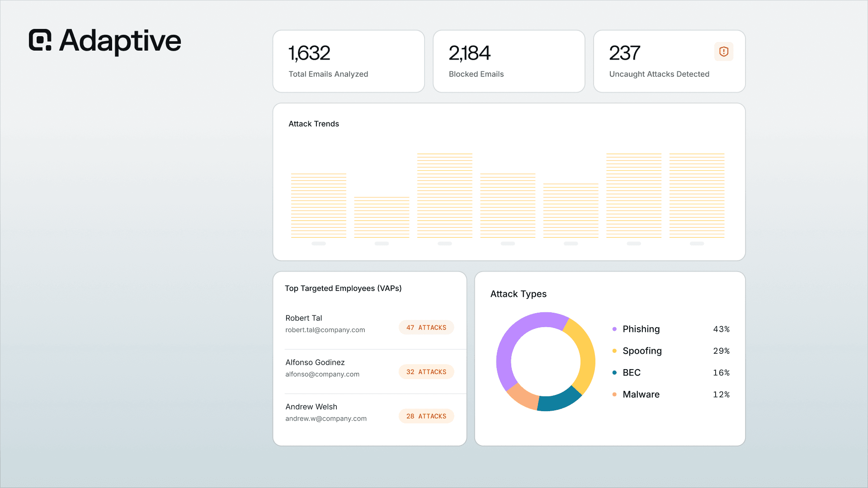868x488 pixels.
Task: Click the tallest third bar in Attack Trends
Action: pos(445,196)
